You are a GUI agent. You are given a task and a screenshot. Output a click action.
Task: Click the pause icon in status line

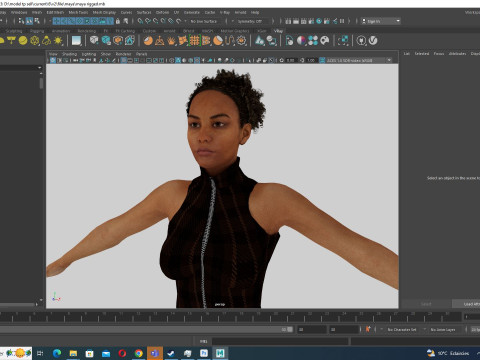[342, 21]
